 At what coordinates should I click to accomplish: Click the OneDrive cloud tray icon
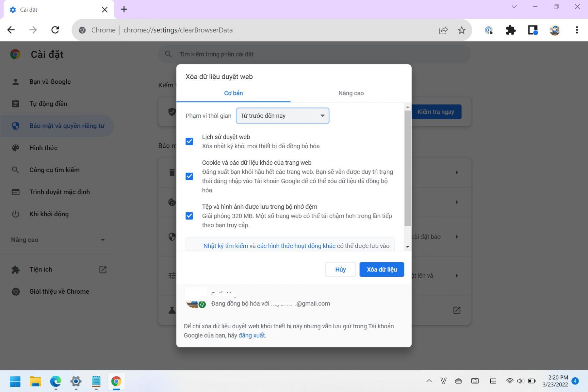(x=459, y=381)
